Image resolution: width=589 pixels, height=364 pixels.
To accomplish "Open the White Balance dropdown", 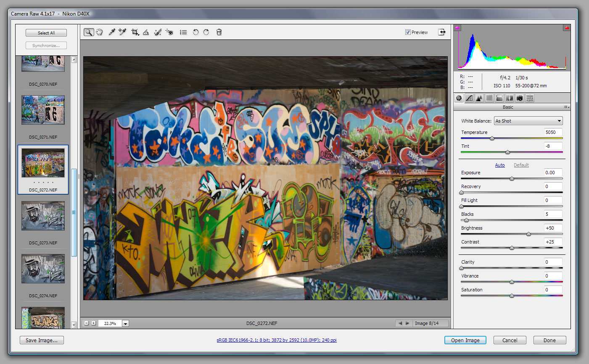I will click(x=528, y=120).
